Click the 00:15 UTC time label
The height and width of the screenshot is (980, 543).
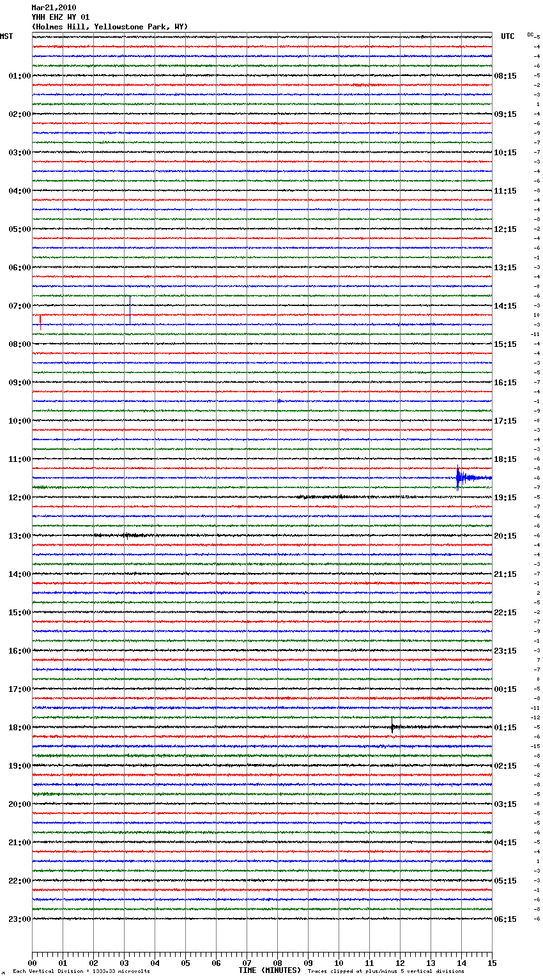pos(505,689)
